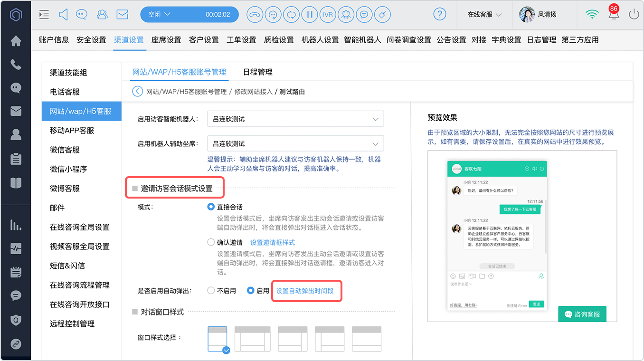Click the green 咨询客服 preview button
This screenshot has width=644, height=361.
[x=582, y=314]
